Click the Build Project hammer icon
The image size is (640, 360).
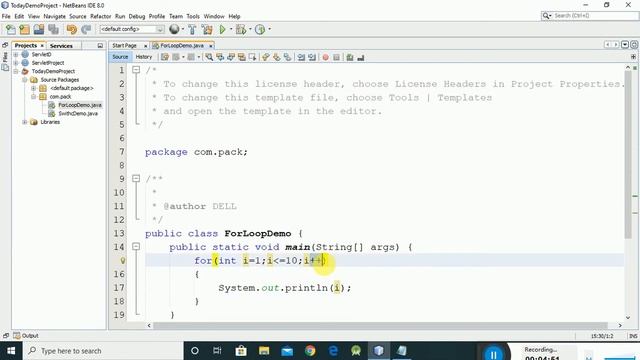[192, 29]
